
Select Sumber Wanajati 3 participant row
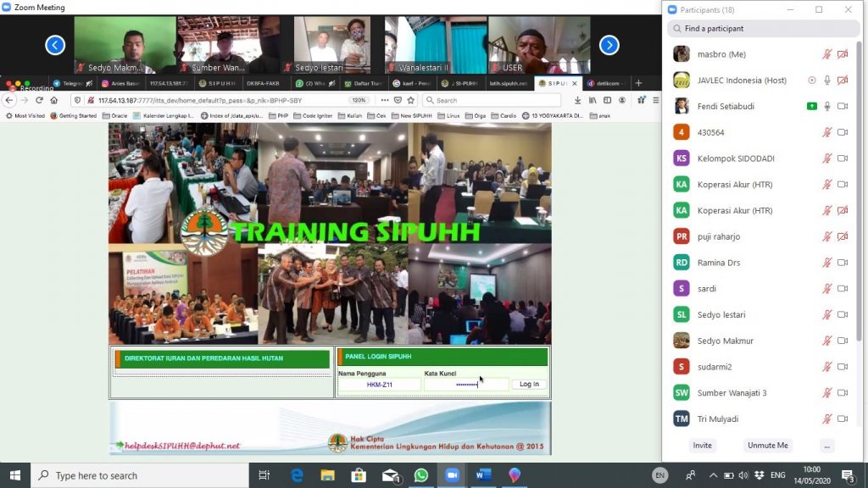[761, 393]
